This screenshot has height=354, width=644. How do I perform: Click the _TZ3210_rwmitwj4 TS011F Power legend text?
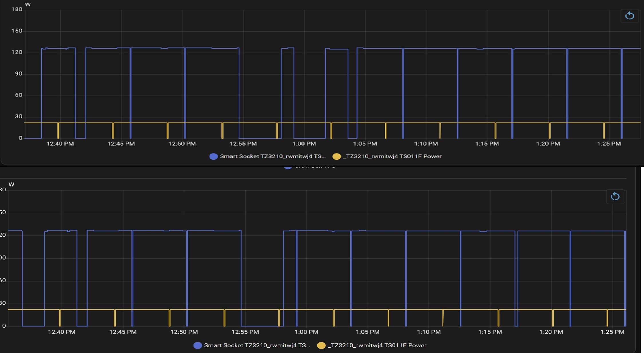tap(393, 156)
